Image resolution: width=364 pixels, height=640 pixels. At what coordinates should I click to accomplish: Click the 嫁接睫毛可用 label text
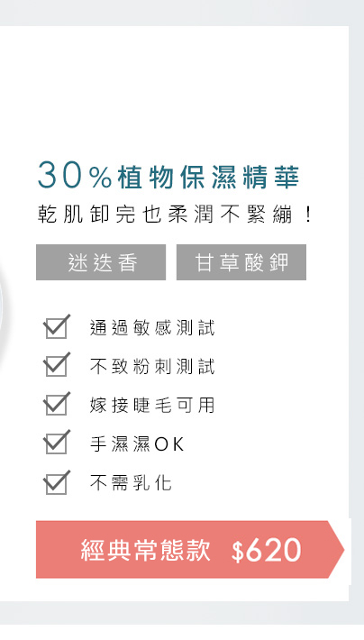[x=151, y=405]
